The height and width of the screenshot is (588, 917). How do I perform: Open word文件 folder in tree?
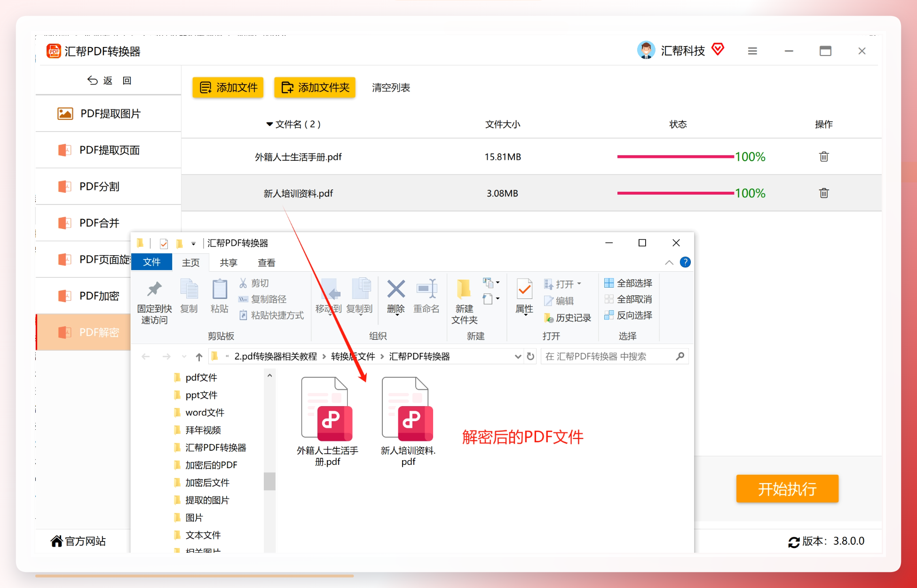click(205, 413)
